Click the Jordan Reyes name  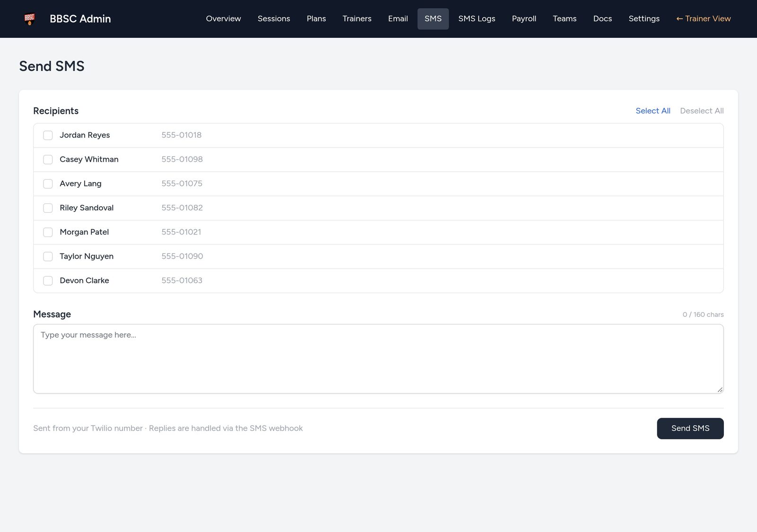click(85, 135)
